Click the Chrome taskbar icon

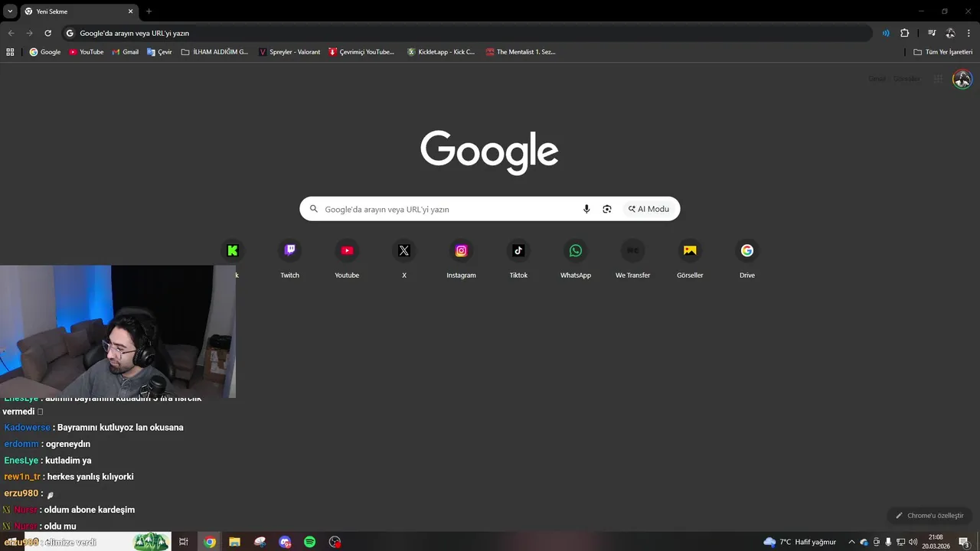click(x=210, y=542)
